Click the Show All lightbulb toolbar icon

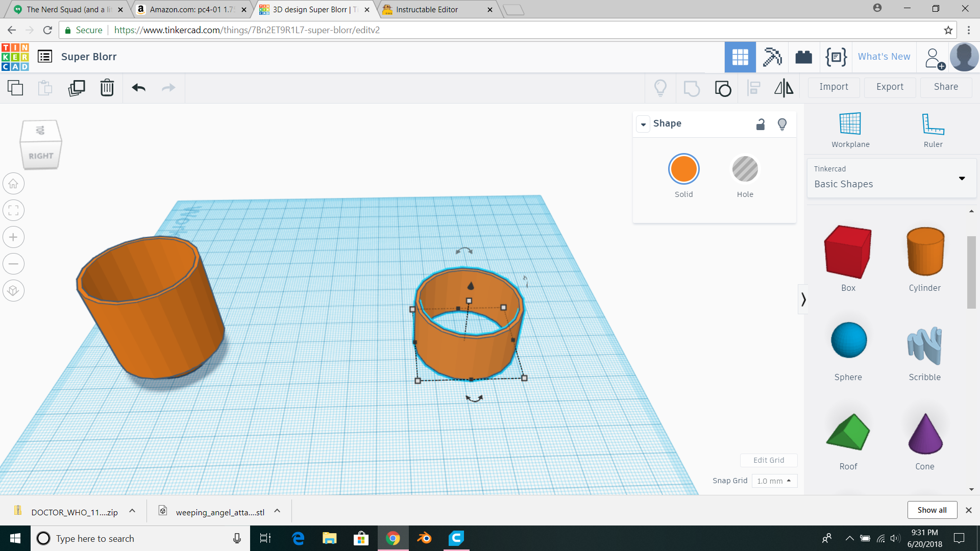pyautogui.click(x=660, y=88)
